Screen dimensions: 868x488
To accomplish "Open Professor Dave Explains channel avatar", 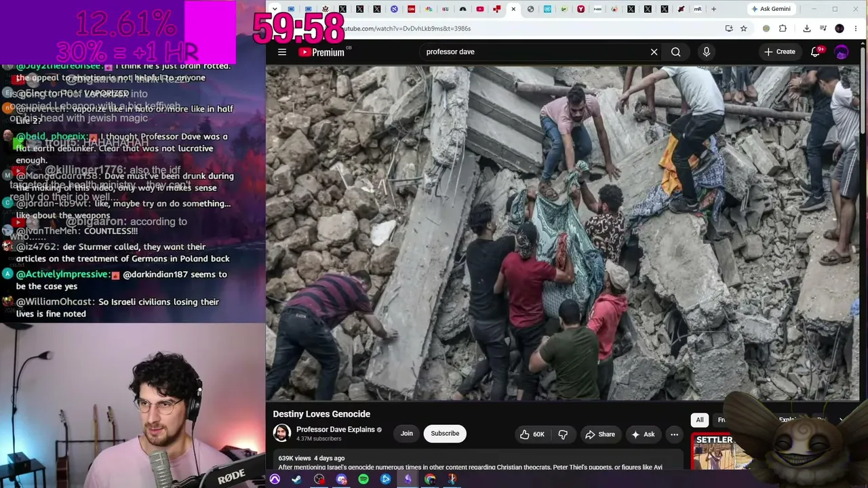I will tap(282, 433).
